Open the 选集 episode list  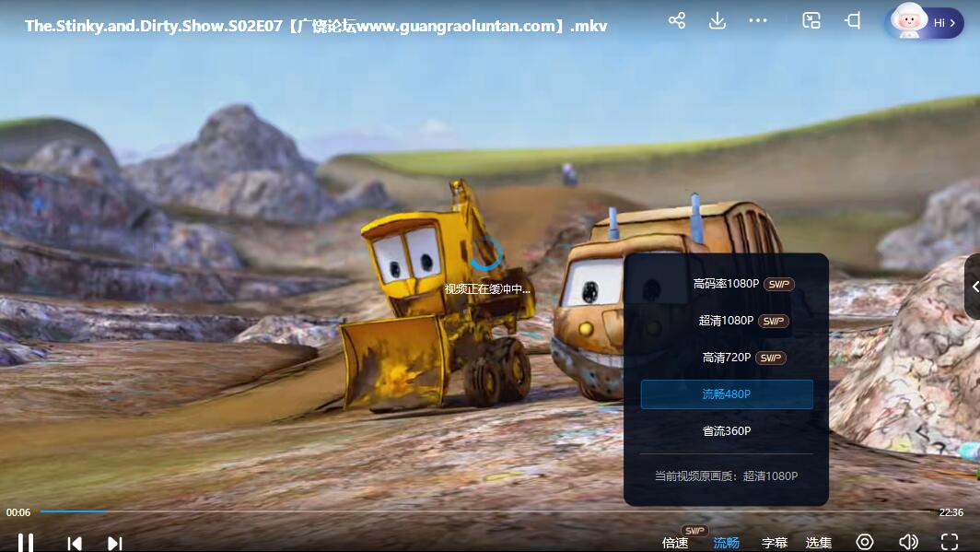tap(819, 543)
